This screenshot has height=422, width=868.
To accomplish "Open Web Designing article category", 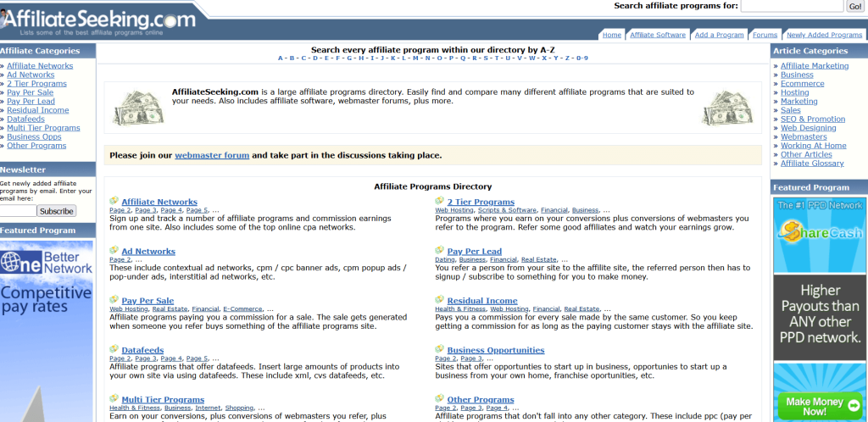I will point(808,128).
